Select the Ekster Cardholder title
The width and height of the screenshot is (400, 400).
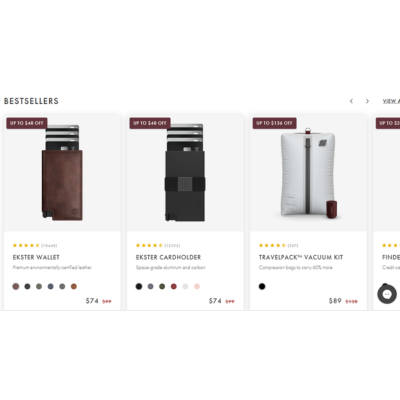pos(168,257)
